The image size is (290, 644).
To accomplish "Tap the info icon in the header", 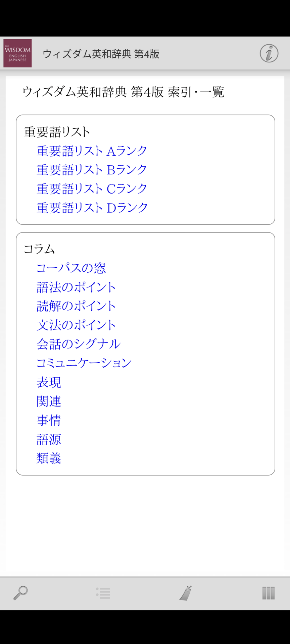I will point(269,53).
